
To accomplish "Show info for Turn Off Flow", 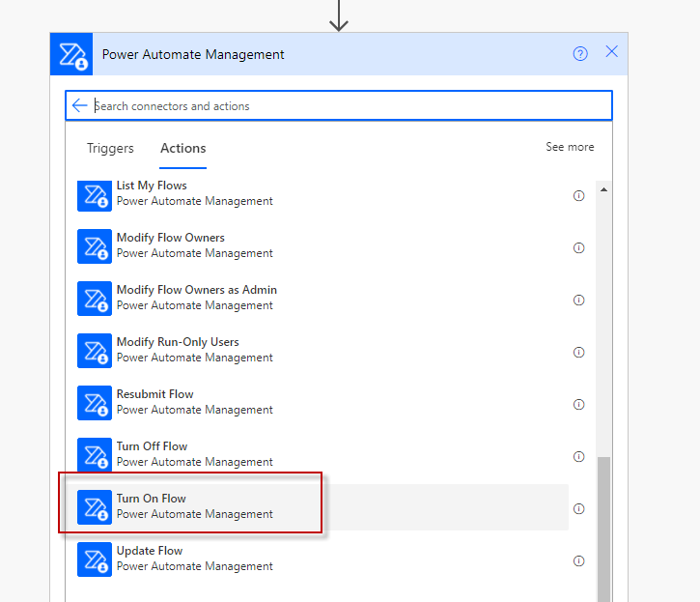I will (578, 457).
